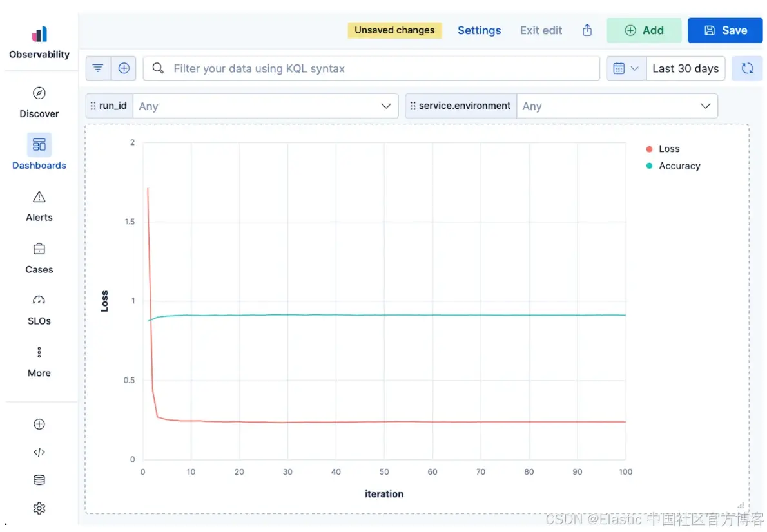Expand the service.environment Any dropdown
The height and width of the screenshot is (532, 767).
pos(617,106)
